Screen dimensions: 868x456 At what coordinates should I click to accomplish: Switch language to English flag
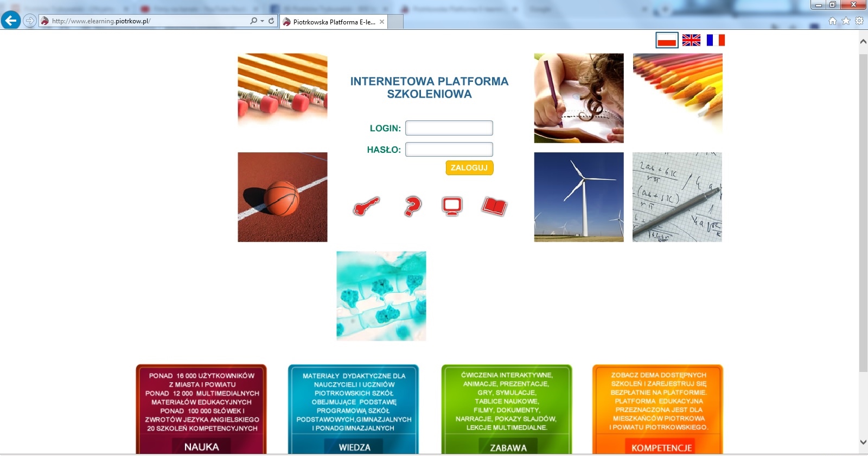(x=691, y=40)
